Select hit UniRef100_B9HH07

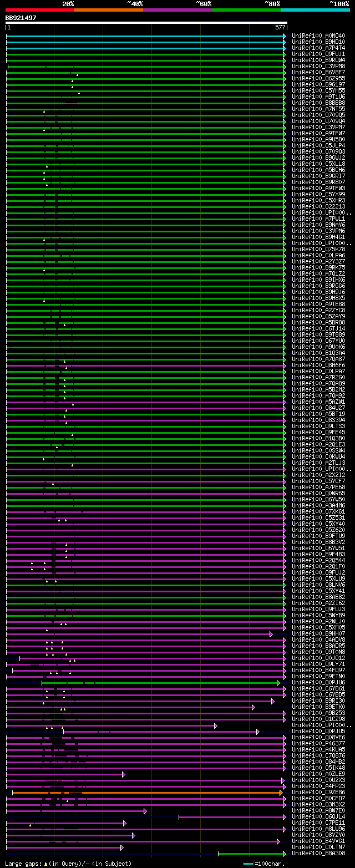[318, 634]
